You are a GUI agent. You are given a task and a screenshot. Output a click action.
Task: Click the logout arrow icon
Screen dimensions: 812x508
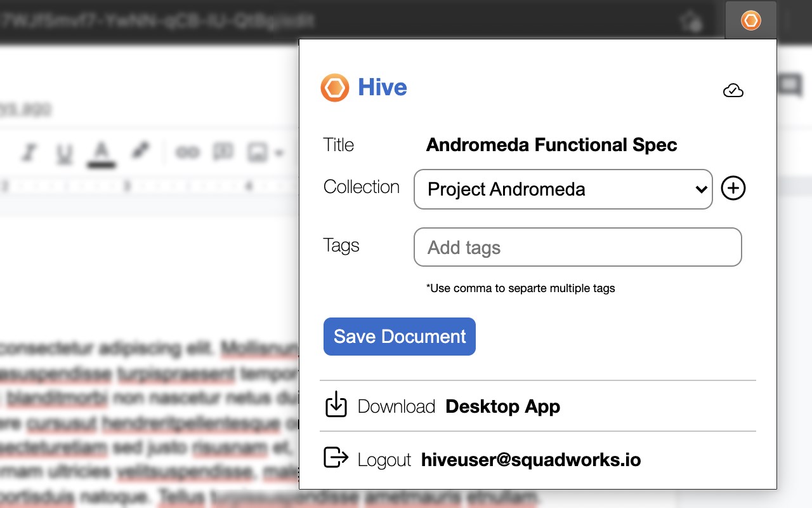click(x=336, y=457)
